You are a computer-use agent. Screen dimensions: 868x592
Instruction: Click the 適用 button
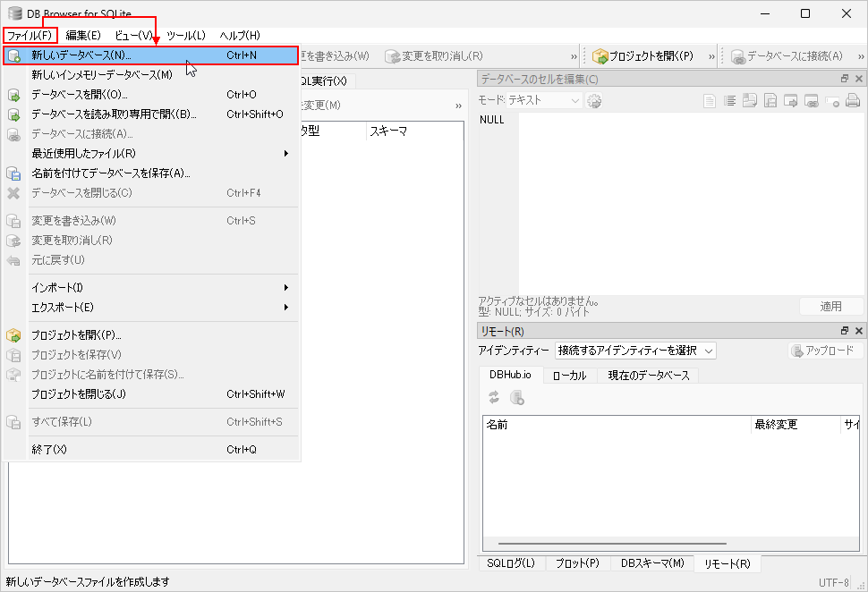coord(831,306)
